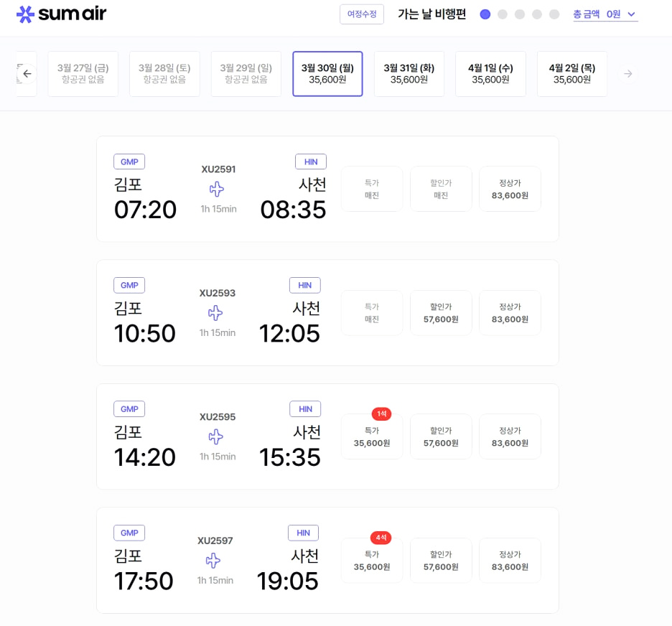
Task: Click 1h 15min duration of XU2591
Action: click(218, 209)
